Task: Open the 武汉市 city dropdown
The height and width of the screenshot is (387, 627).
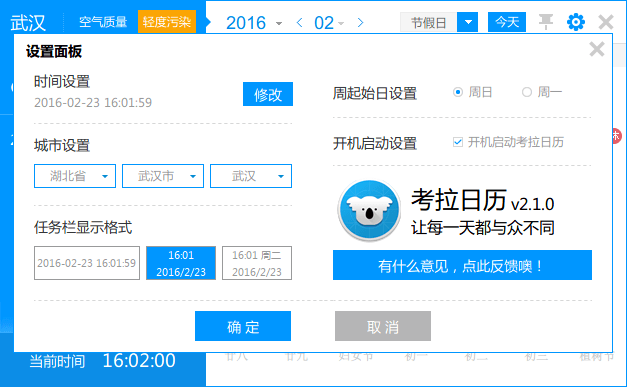Action: coord(163,176)
